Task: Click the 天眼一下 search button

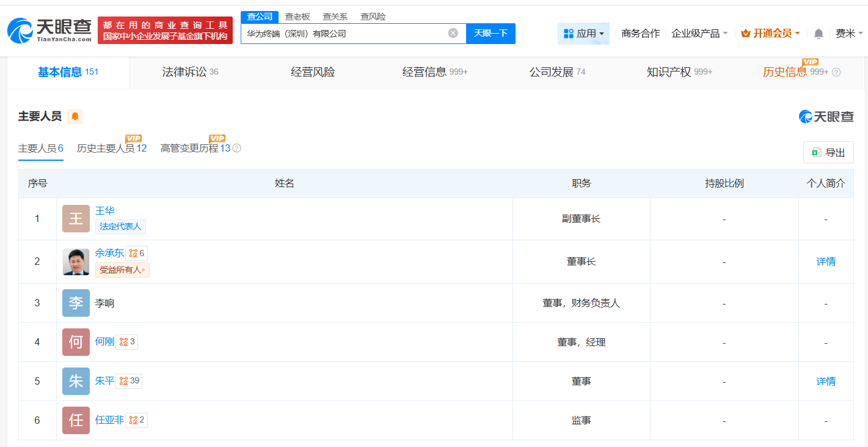Action: click(x=491, y=33)
